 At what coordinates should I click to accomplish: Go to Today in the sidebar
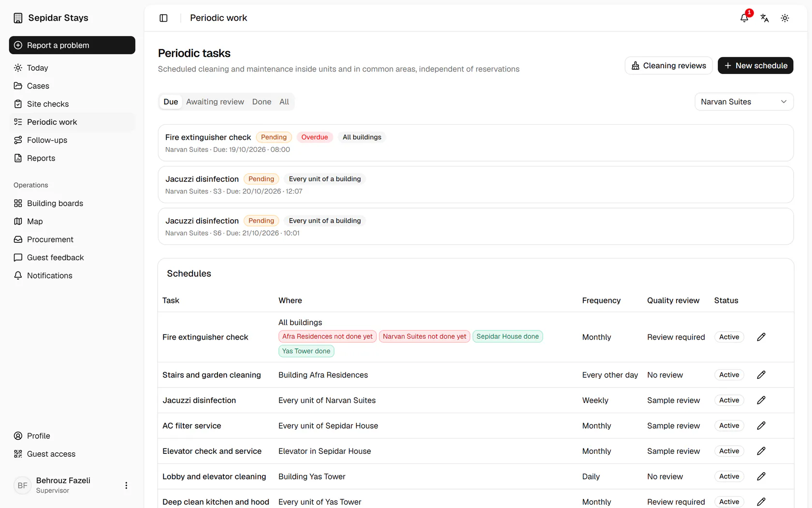pyautogui.click(x=72, y=68)
